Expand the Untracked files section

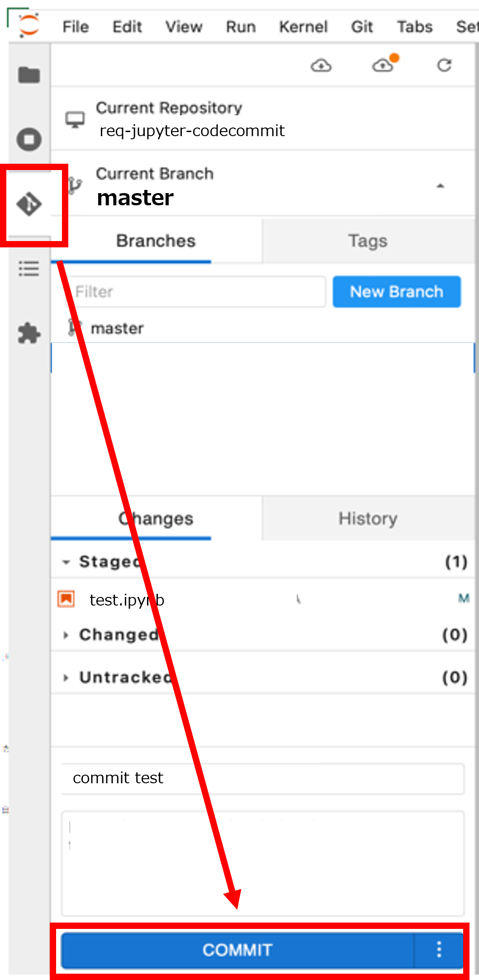pyautogui.click(x=66, y=677)
